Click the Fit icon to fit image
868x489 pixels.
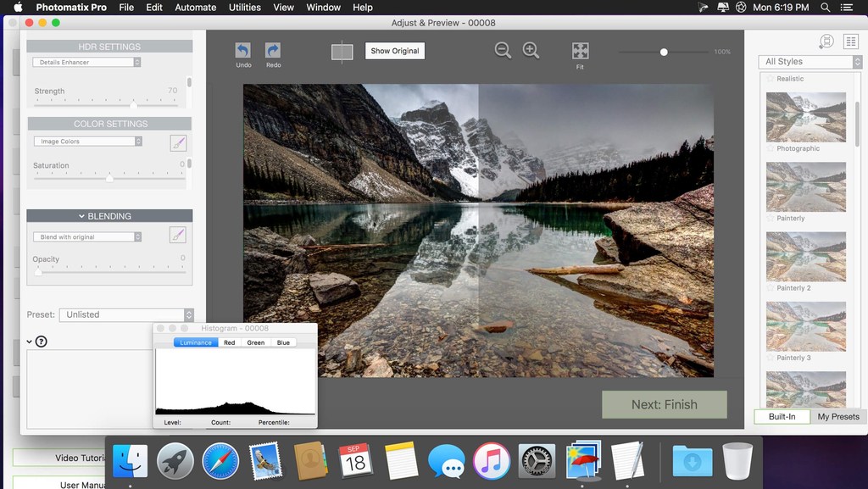pyautogui.click(x=580, y=51)
